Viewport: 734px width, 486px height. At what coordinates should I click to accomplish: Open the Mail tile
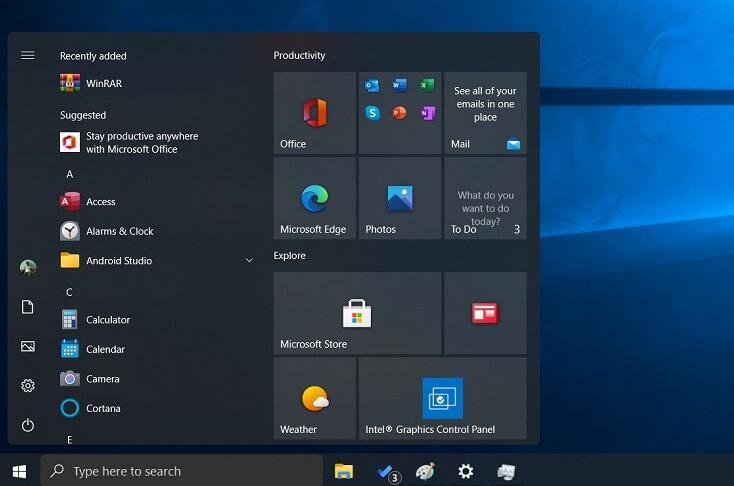pos(485,113)
